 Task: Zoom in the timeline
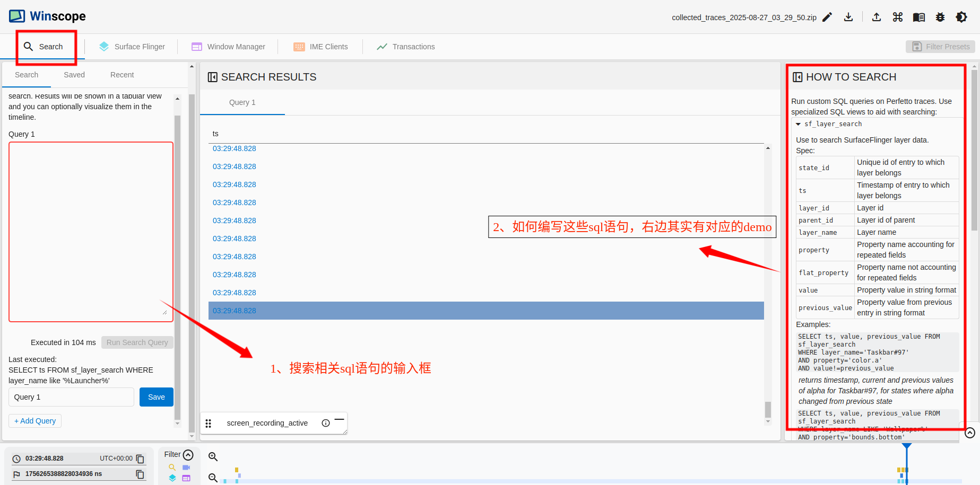213,457
